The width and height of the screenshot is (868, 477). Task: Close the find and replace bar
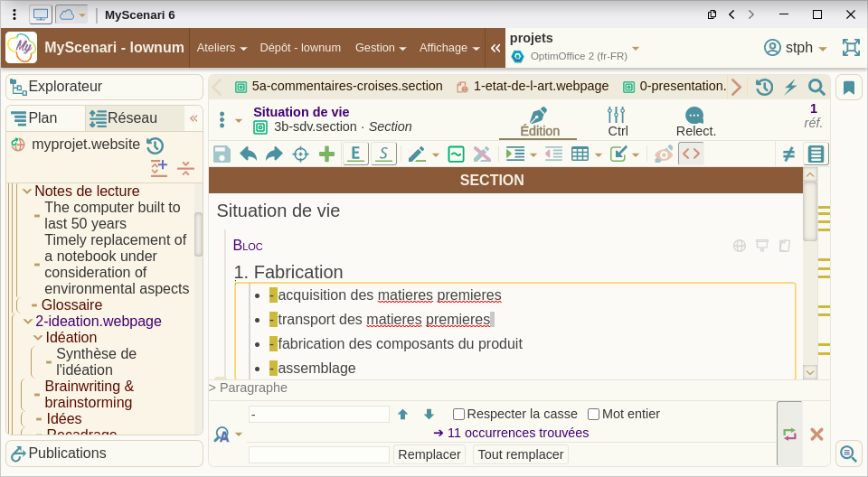(816, 435)
